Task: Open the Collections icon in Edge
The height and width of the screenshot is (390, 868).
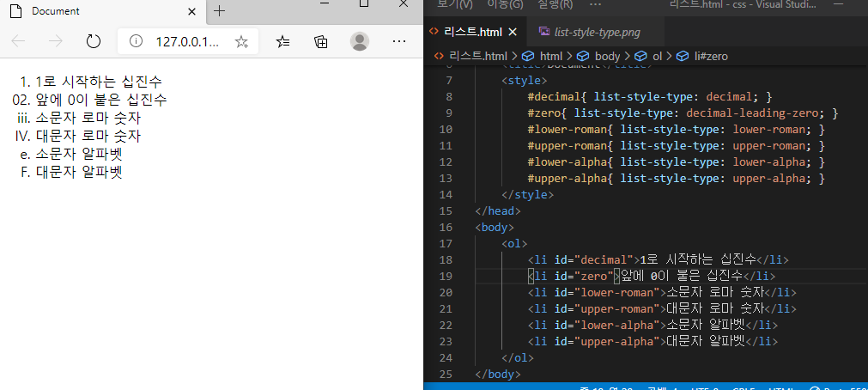Action: coord(321,41)
